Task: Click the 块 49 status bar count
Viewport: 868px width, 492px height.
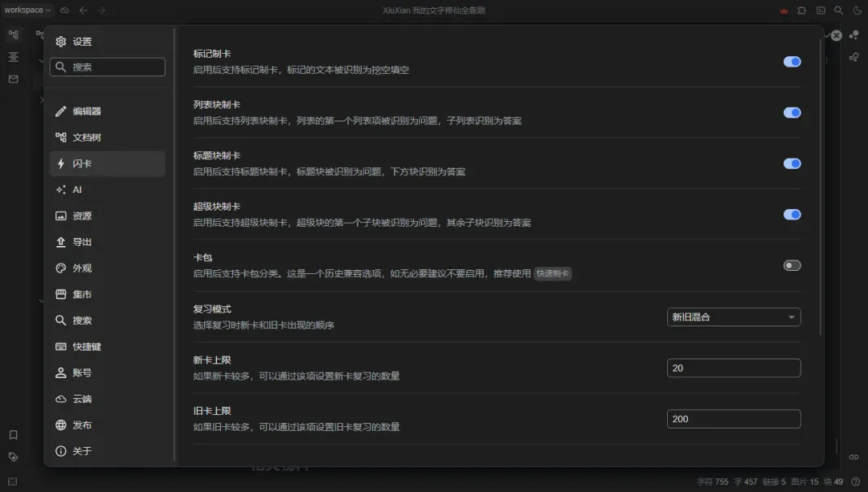Action: pos(833,482)
